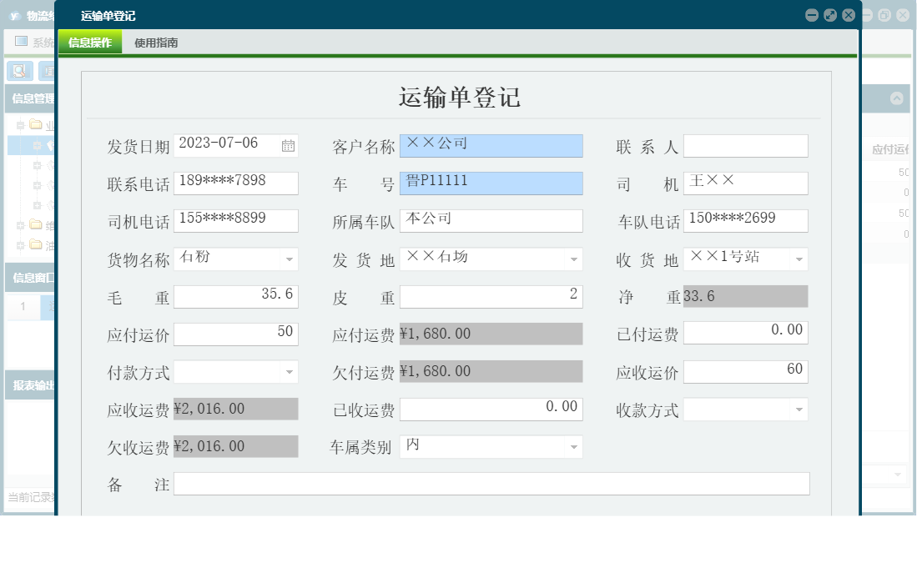Click the maximize arrows icon on 运输单登记 dialog

[x=829, y=14]
